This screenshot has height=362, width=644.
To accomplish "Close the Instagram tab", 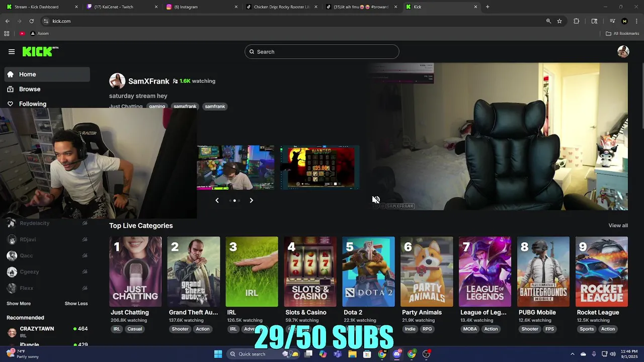I will coord(236,7).
